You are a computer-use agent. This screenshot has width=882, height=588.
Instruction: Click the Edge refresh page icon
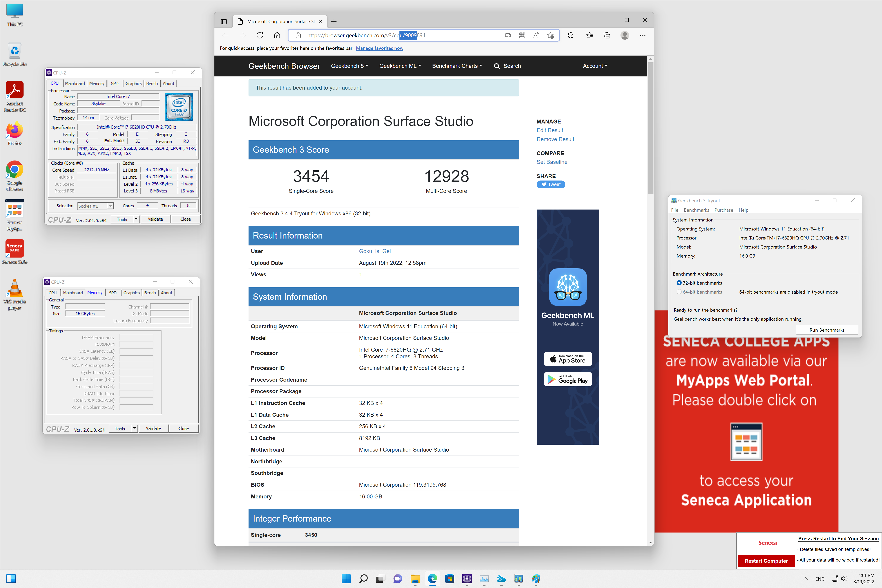point(260,35)
